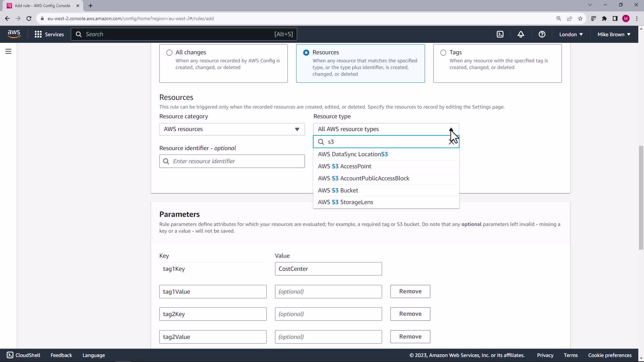The image size is (644, 362).
Task: Open the Services grid menu
Action: tap(49, 35)
